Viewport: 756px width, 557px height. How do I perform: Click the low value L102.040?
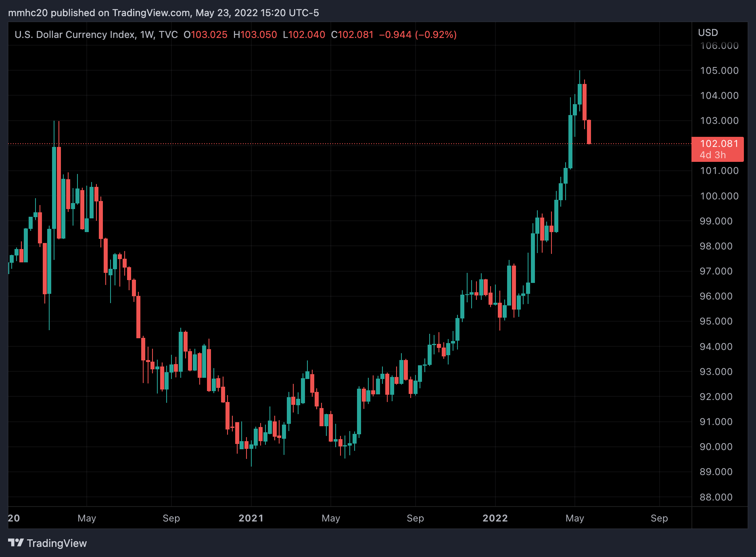click(x=304, y=35)
